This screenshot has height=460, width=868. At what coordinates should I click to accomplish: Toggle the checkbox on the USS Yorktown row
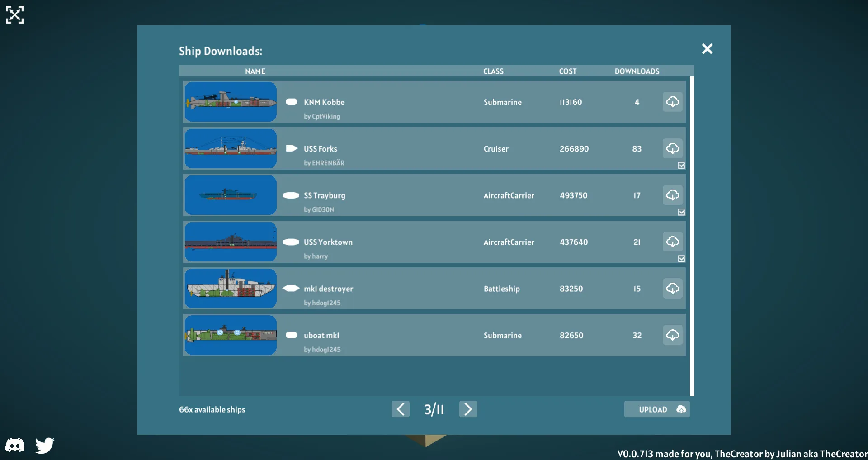[x=682, y=259]
